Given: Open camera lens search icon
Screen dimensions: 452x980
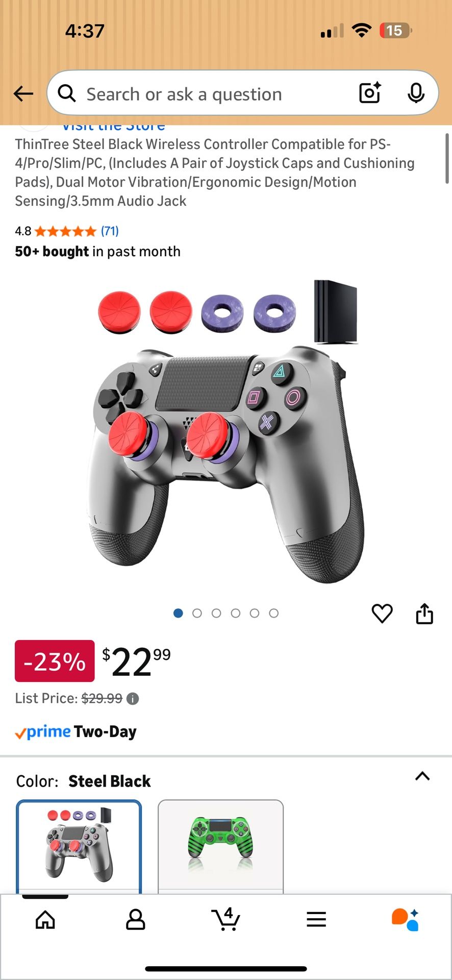Looking at the screenshot, I should pyautogui.click(x=370, y=93).
